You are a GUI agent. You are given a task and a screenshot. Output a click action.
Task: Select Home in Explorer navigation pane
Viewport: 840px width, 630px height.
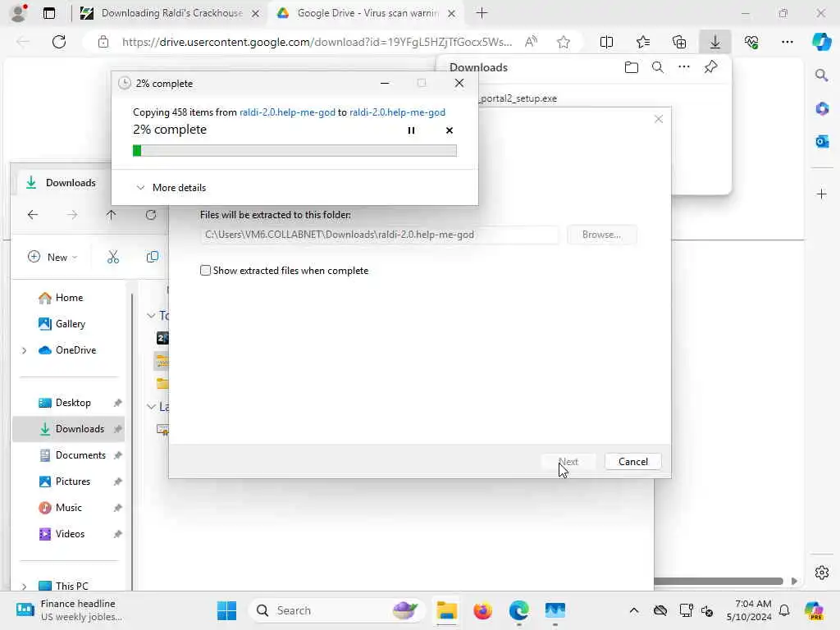69,297
